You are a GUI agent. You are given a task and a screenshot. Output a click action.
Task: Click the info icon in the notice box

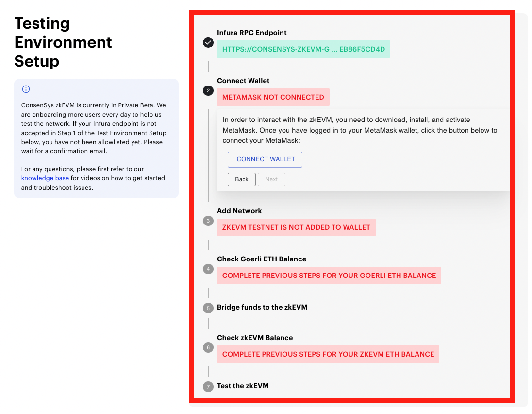pyautogui.click(x=26, y=89)
